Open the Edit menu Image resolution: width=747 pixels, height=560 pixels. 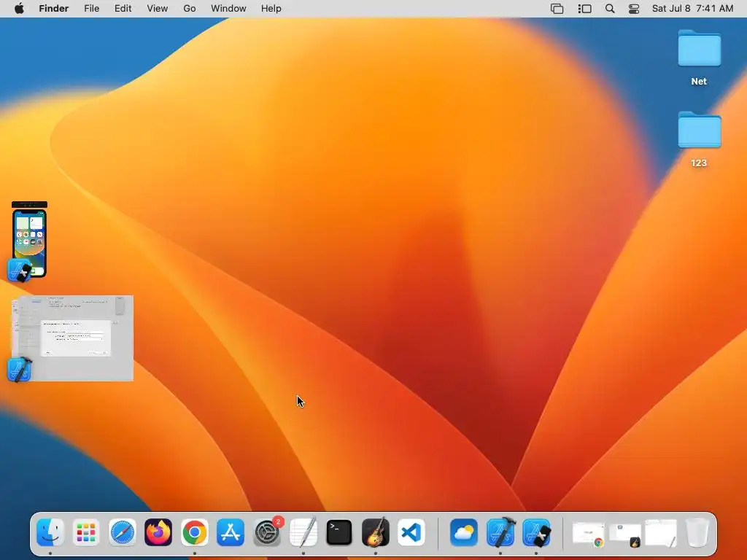tap(123, 9)
